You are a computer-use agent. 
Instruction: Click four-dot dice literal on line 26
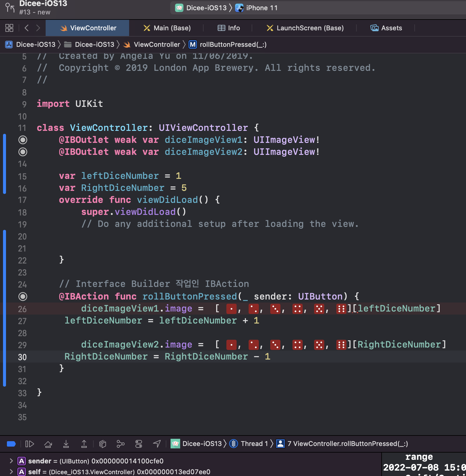pos(297,309)
